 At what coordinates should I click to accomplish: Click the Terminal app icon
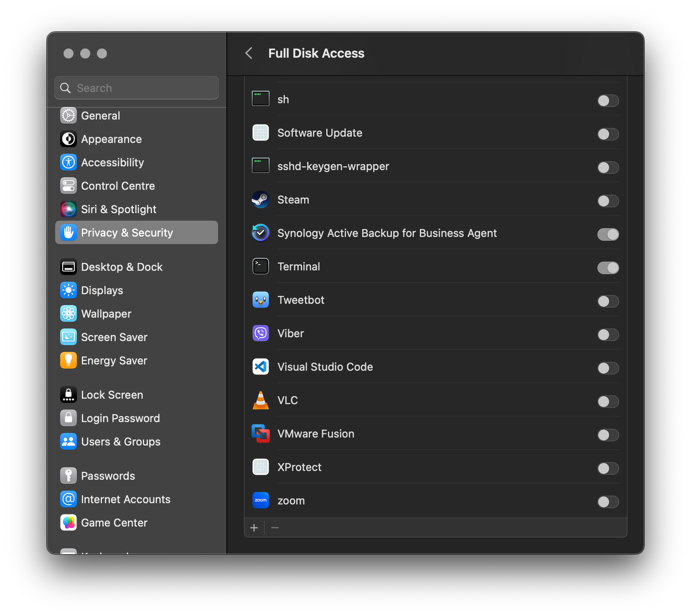261,267
